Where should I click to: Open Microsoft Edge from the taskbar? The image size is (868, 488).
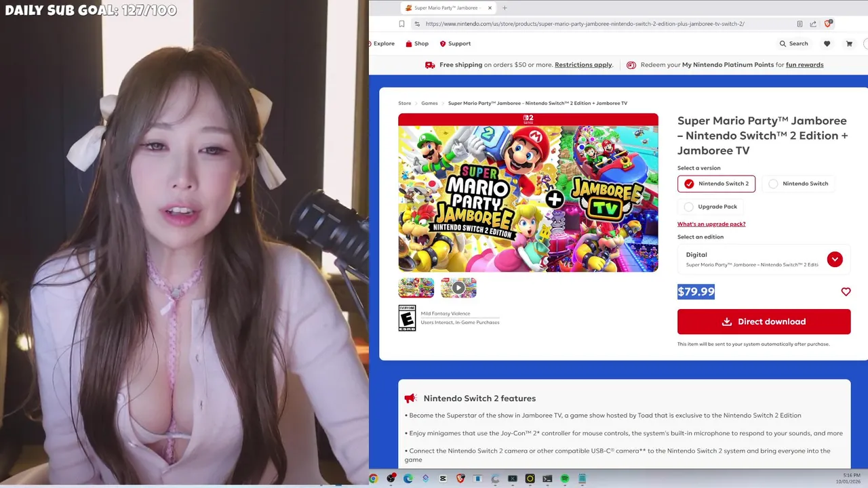[x=408, y=479]
